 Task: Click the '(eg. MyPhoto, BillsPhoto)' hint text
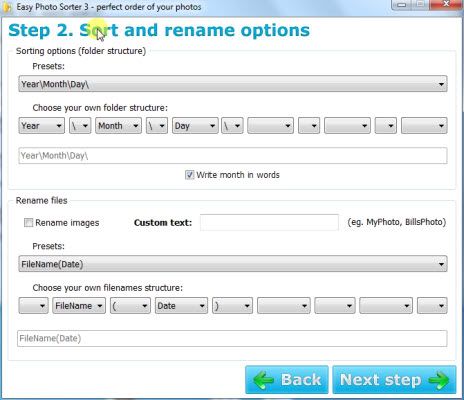coord(397,222)
